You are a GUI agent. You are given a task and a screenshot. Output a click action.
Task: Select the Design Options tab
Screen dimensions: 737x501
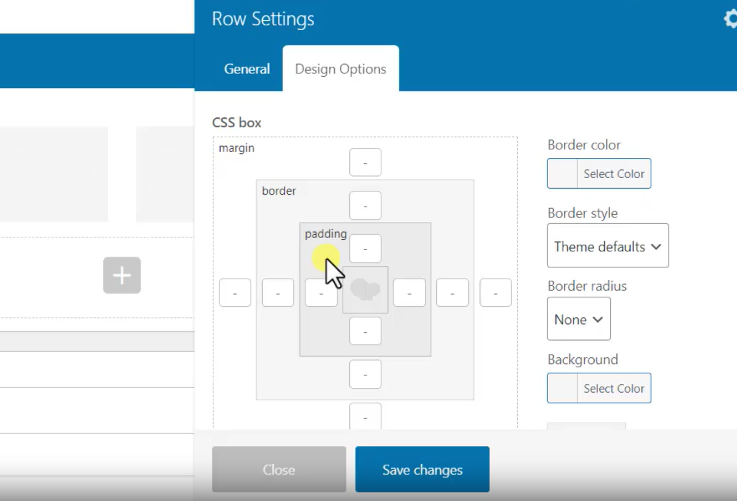coord(340,69)
